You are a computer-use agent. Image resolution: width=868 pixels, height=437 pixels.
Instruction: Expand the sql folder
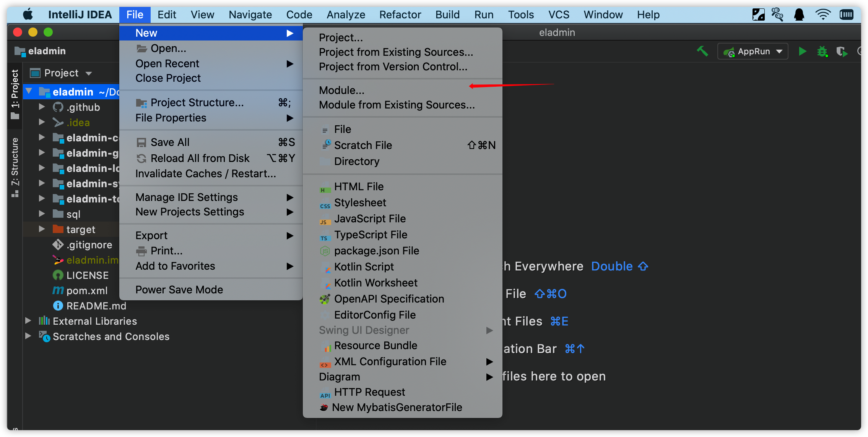(x=42, y=214)
